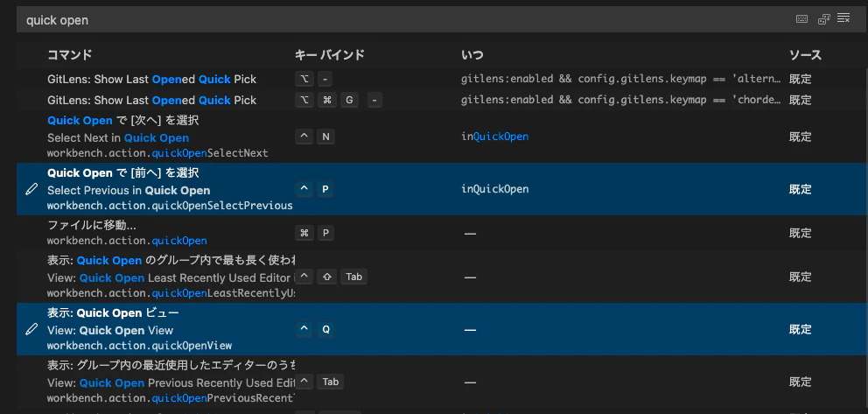Click pencil icon for Select Previous in Quick Open
Screen dimensions: 868x414
tap(32, 189)
